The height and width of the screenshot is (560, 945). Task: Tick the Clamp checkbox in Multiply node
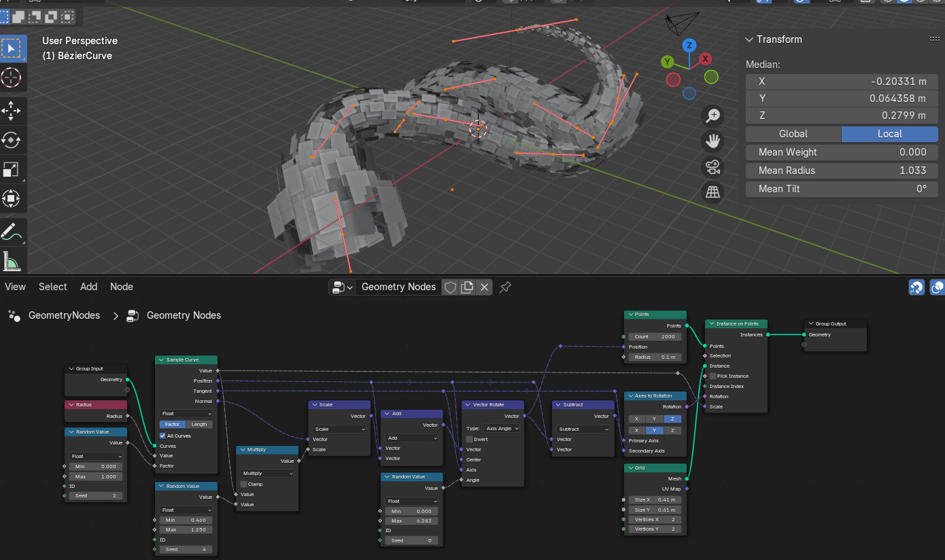coord(244,484)
